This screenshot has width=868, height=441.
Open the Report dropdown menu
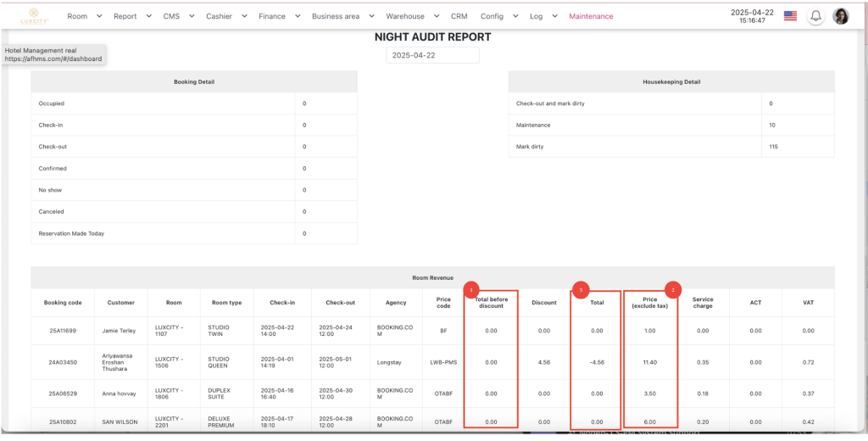(132, 16)
